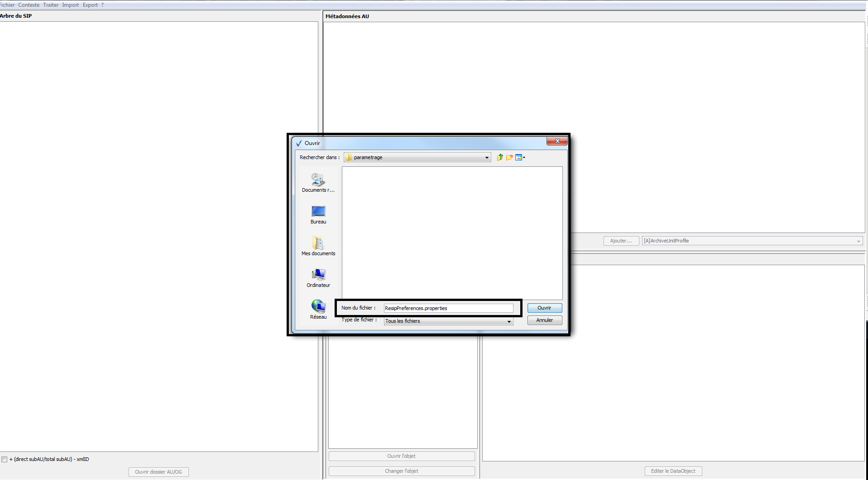
Task: Open the Mes documents shortcut
Action: [x=318, y=246]
